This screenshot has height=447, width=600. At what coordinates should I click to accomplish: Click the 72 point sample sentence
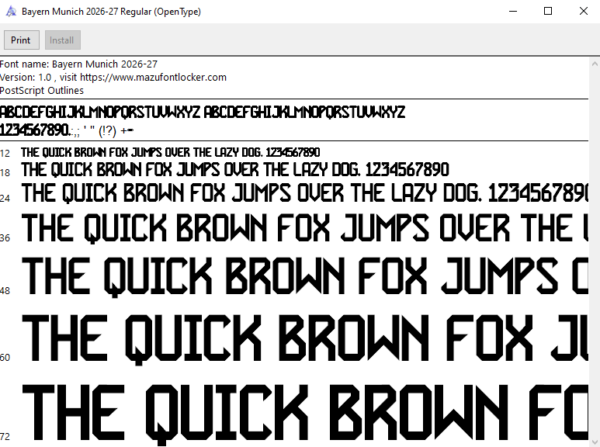pos(305,415)
